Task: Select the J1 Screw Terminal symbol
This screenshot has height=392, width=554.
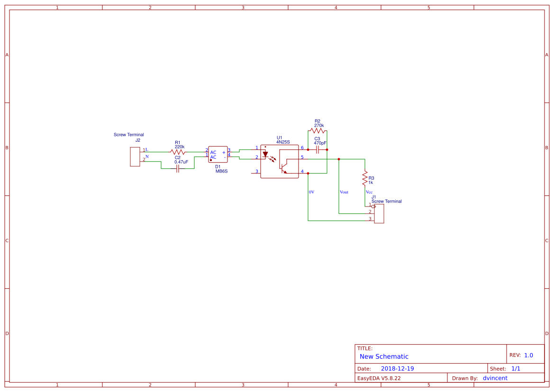Action: (x=379, y=213)
